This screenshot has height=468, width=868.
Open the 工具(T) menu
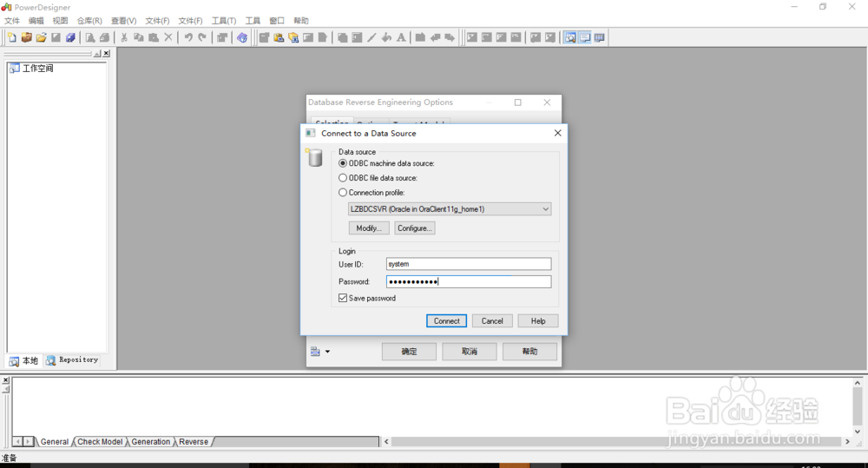pos(224,21)
